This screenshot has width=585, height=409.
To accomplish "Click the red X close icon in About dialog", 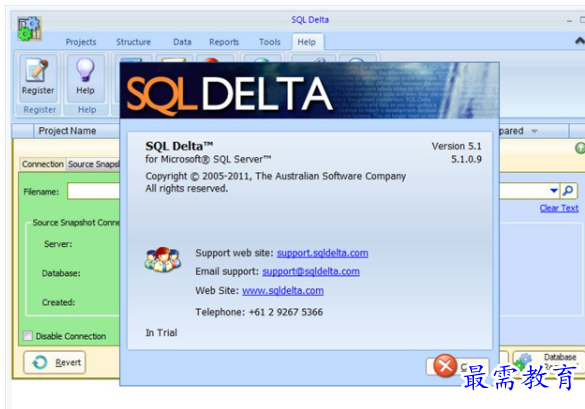I will [x=445, y=365].
